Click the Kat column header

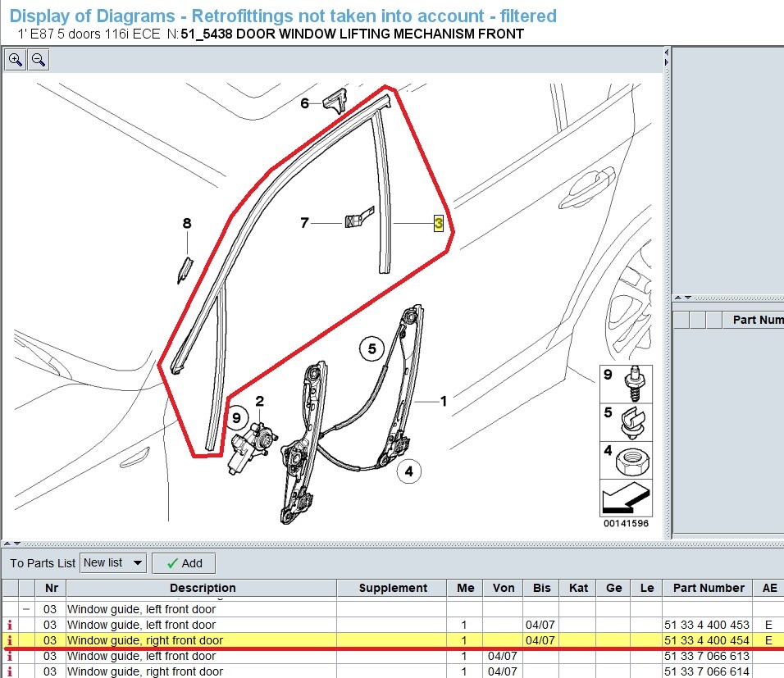pos(578,588)
